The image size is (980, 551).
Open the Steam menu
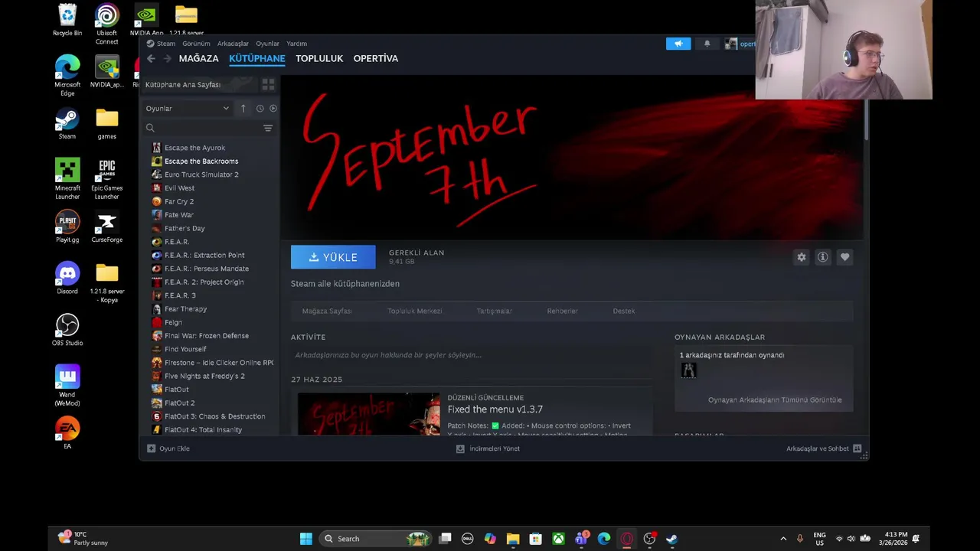[161, 44]
